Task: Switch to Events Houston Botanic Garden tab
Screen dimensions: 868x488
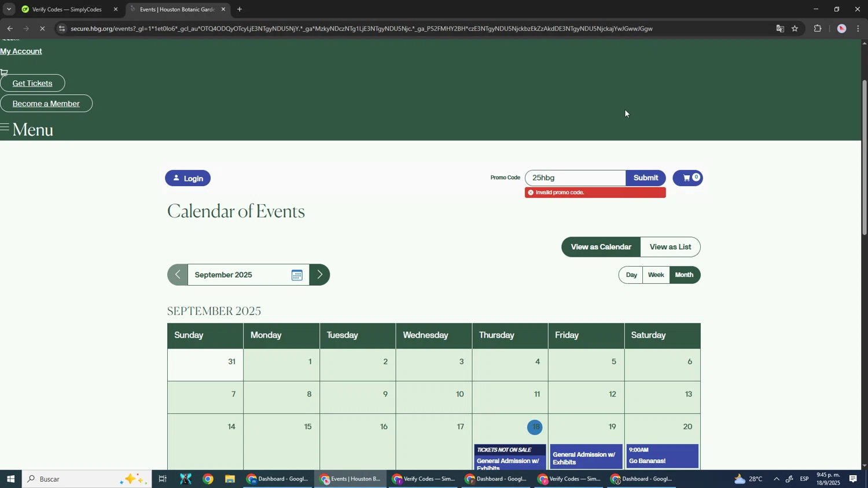Action: pos(176,9)
